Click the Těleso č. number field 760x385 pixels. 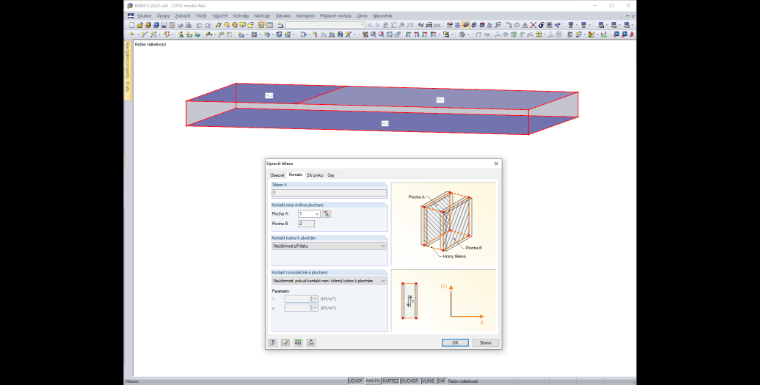pyautogui.click(x=329, y=193)
